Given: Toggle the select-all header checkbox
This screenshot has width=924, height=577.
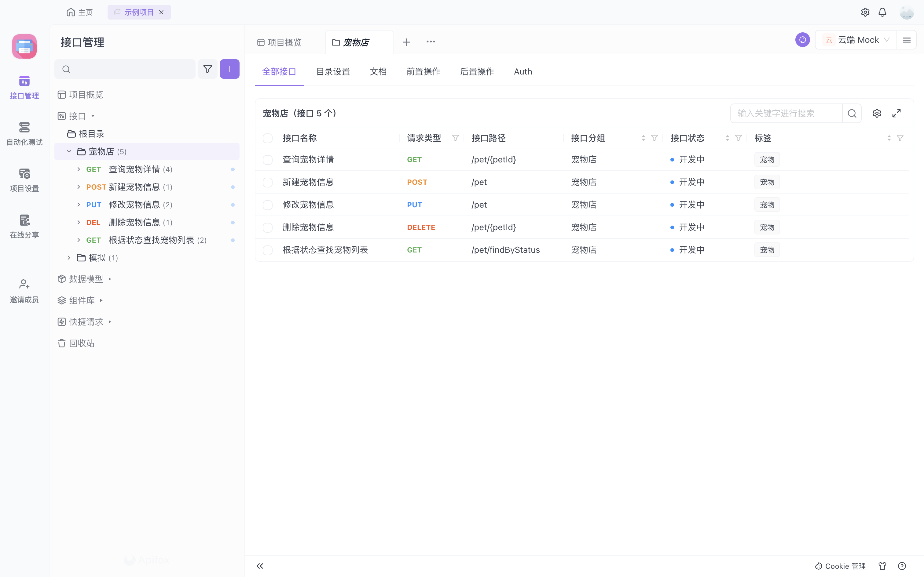Looking at the screenshot, I should pyautogui.click(x=268, y=138).
